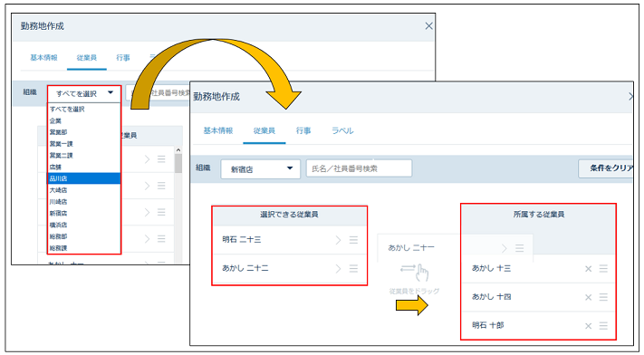Select 大崎店 in the dropdown list
This screenshot has height=355, width=644.
[84, 190]
